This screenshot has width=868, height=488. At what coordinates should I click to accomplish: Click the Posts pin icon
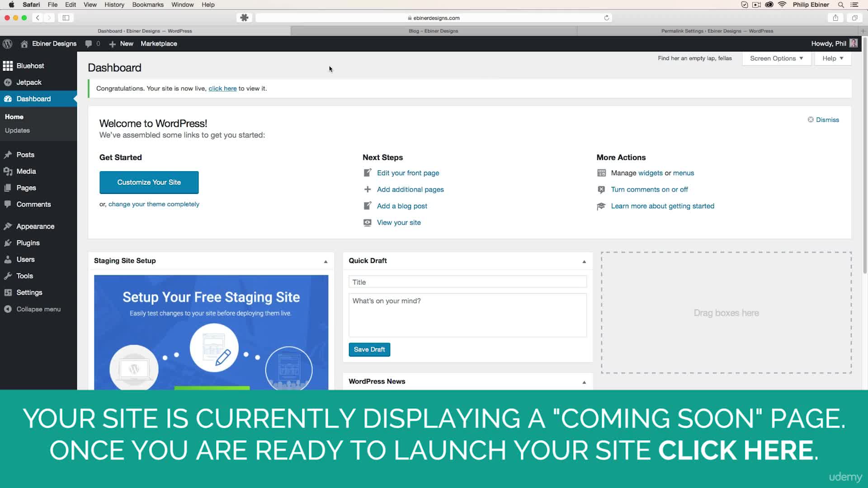click(x=8, y=155)
